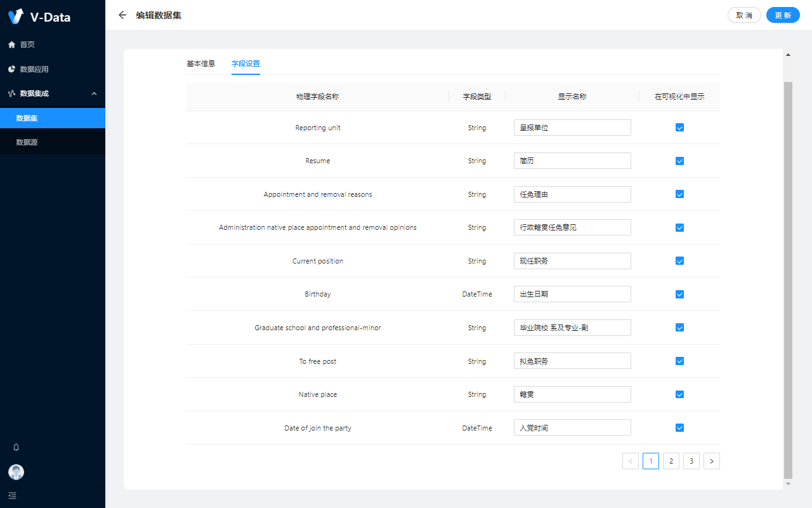Click the vertical scrollbar thumb

(x=788, y=279)
